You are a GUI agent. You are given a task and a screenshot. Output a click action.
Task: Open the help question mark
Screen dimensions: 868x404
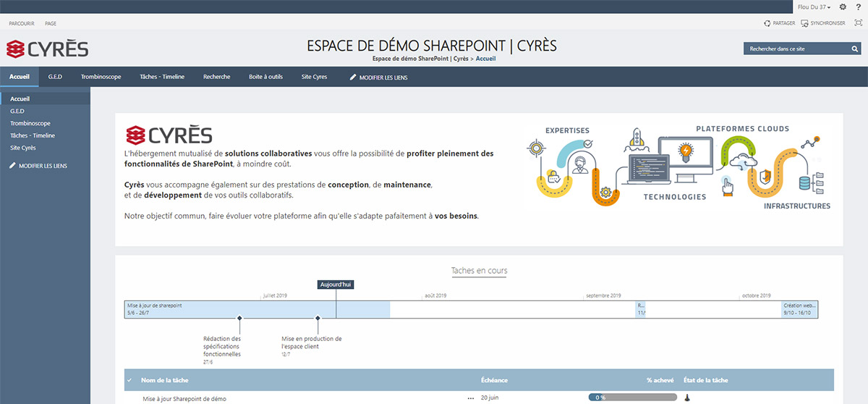tap(858, 7)
